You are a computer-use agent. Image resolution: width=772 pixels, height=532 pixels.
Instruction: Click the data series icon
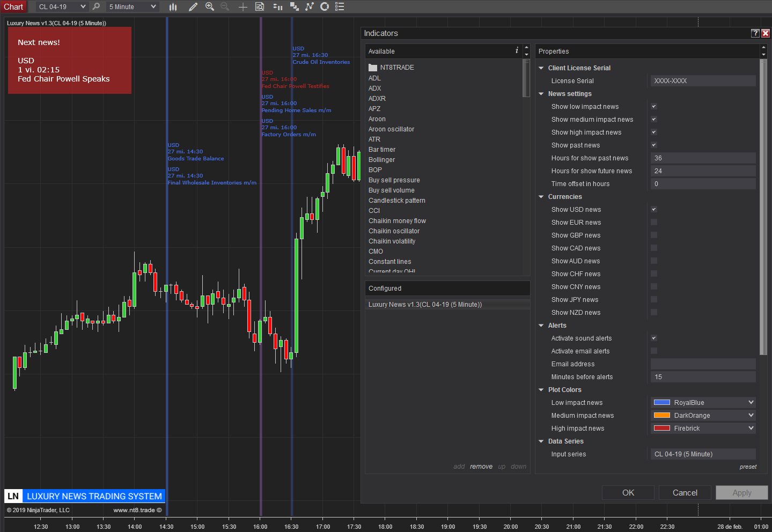294,6
